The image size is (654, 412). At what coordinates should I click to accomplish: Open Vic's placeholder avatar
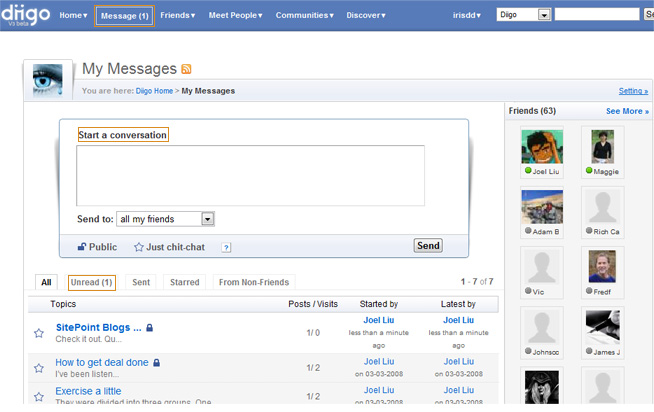542,267
